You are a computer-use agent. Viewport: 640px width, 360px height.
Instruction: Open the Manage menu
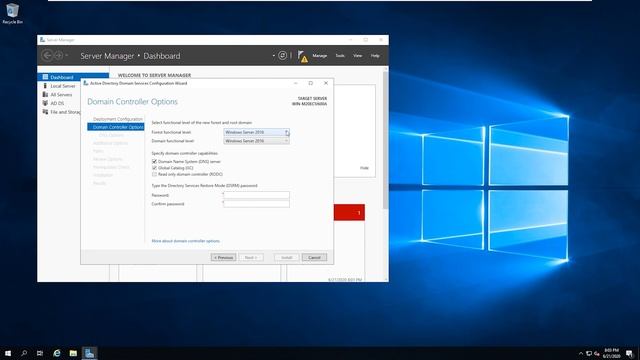point(320,56)
